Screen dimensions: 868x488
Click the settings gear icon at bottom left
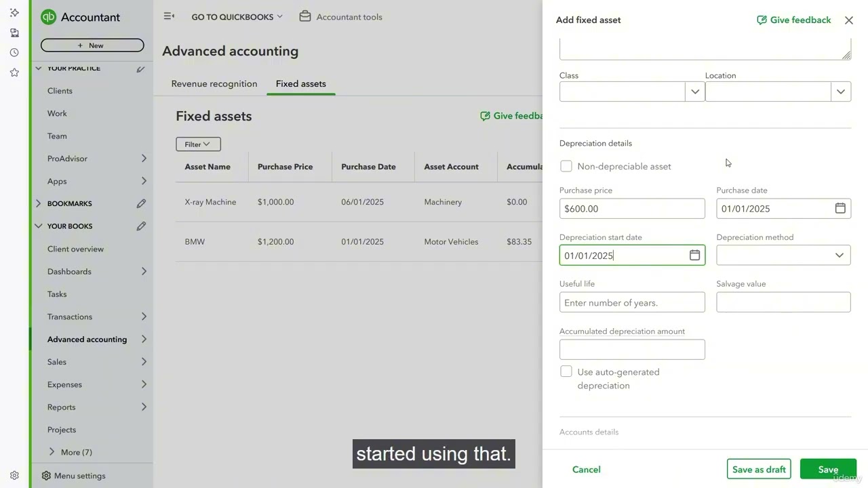tap(14, 476)
